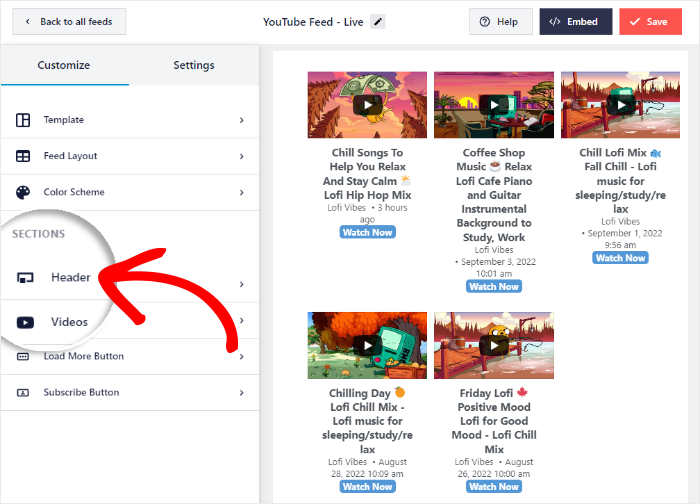700x504 pixels.
Task: Click the Chill Songs To Help You Relax title
Action: point(367,174)
